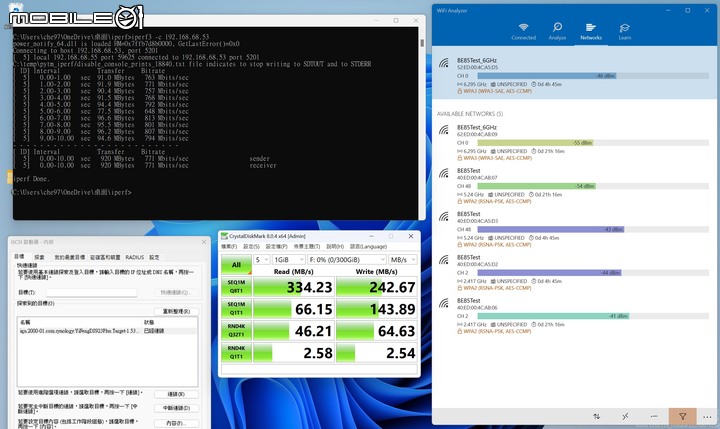The width and height of the screenshot is (720, 429).
Task: Open the drive dropdown showing F: 0% (0/300GiB)
Action: coord(347,260)
